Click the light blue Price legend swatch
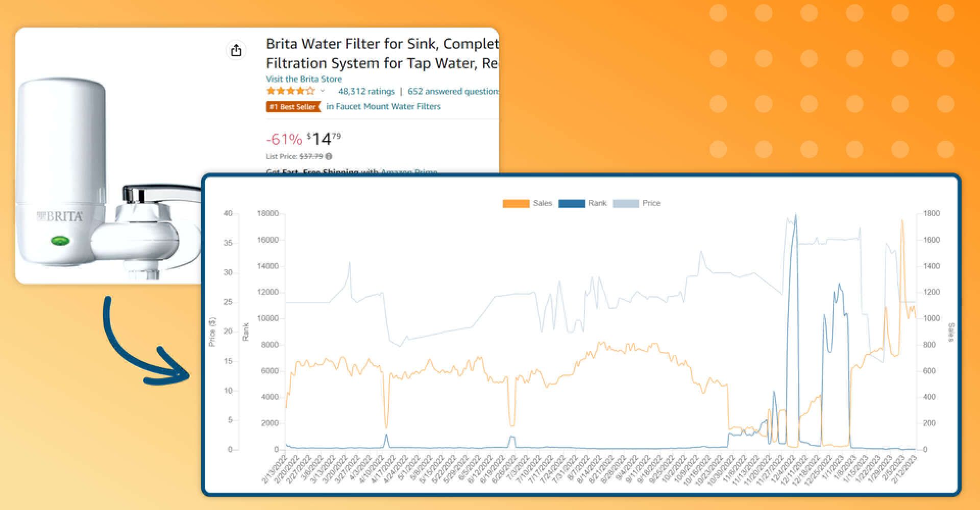The image size is (980, 510). click(625, 203)
